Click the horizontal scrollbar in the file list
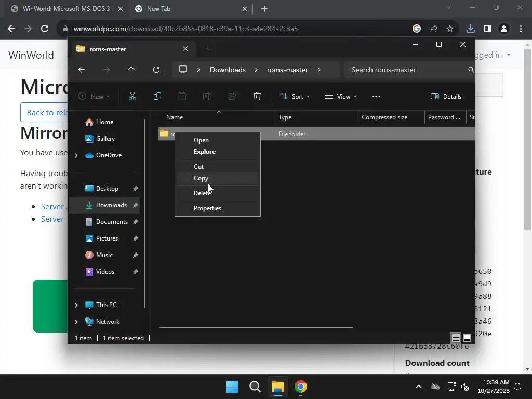 (x=256, y=328)
